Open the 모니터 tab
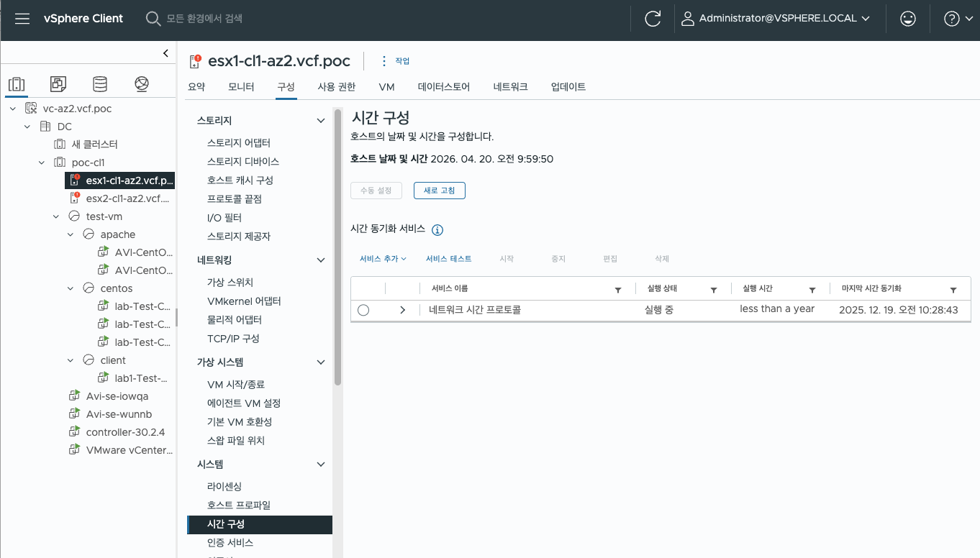The width and height of the screenshot is (980, 558). point(241,87)
